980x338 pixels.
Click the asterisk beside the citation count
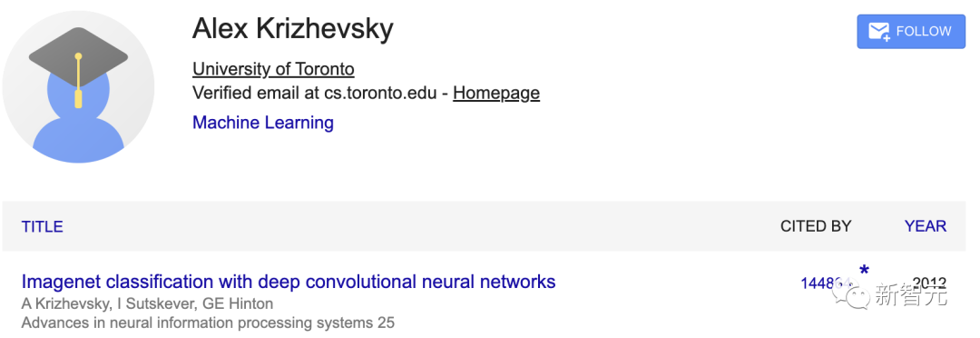864,271
